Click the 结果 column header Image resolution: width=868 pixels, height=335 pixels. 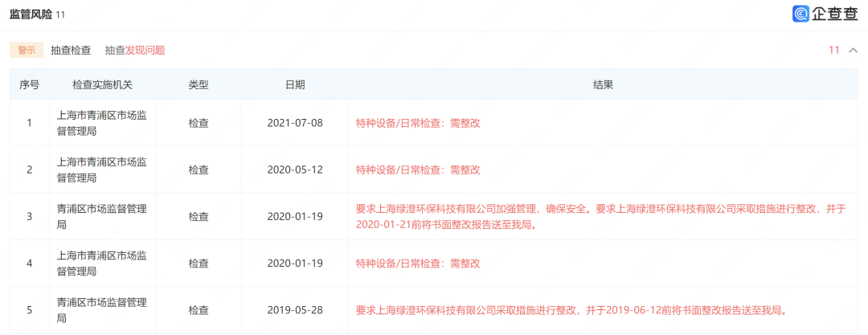coord(603,84)
